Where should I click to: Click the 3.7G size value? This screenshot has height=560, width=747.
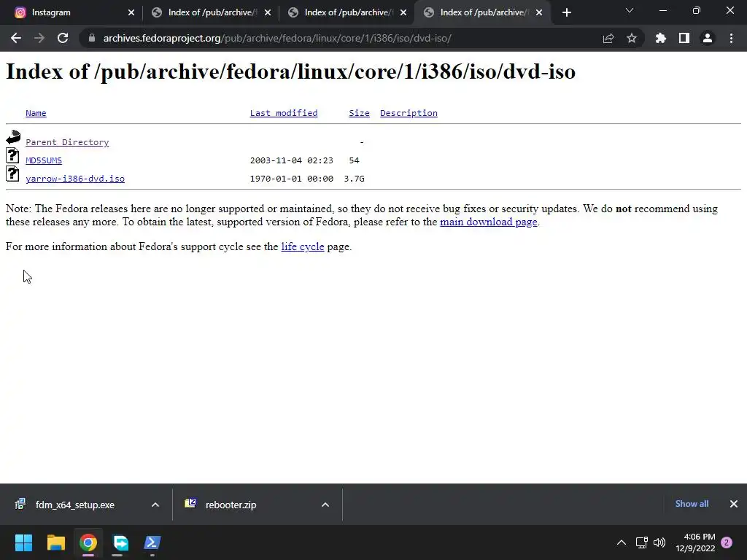[x=354, y=179]
